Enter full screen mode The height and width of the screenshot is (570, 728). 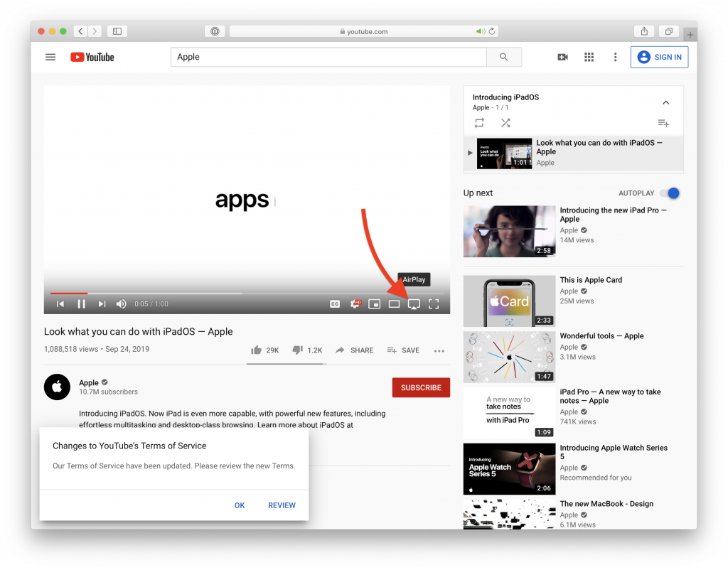click(x=434, y=304)
